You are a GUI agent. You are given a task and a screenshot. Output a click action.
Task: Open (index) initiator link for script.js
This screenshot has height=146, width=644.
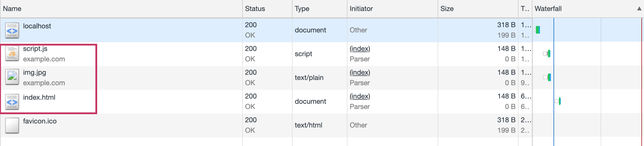click(360, 49)
